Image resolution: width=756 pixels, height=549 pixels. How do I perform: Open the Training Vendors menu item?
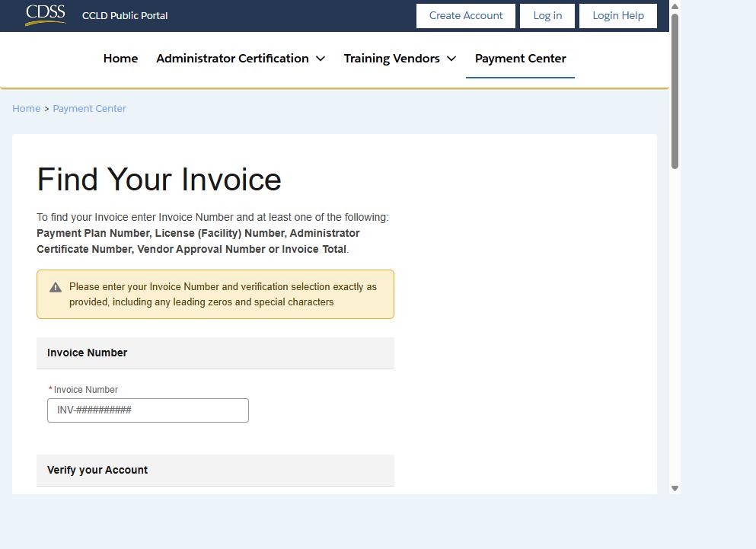pos(391,59)
